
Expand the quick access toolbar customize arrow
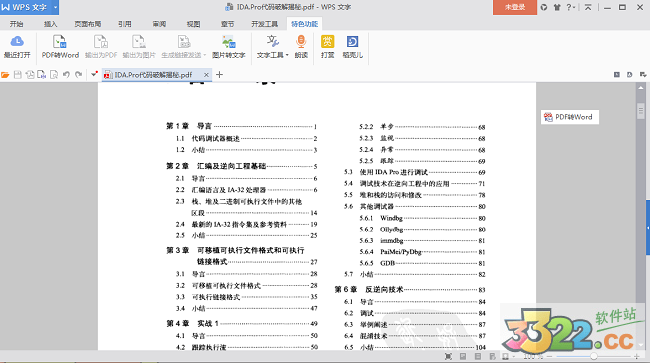coord(94,74)
